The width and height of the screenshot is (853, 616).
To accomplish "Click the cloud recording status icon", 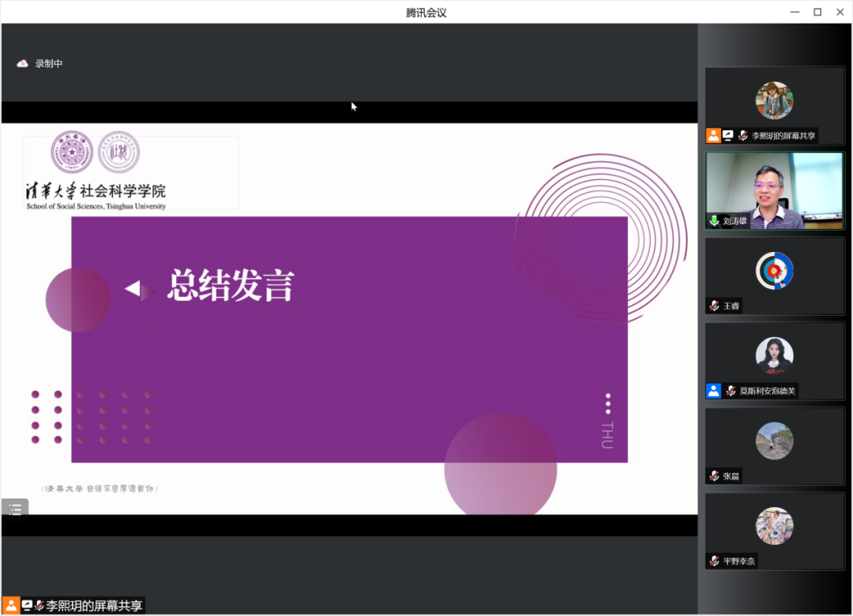I will (x=22, y=63).
